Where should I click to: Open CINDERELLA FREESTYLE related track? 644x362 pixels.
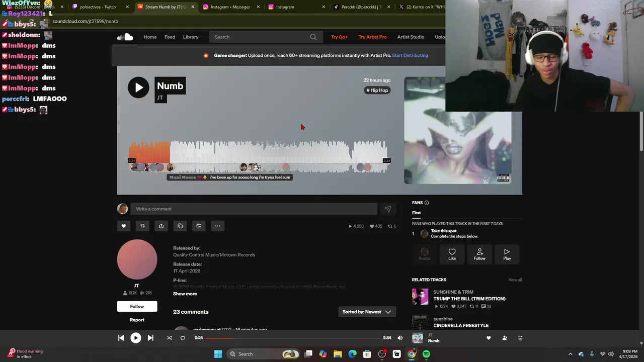pyautogui.click(x=461, y=325)
